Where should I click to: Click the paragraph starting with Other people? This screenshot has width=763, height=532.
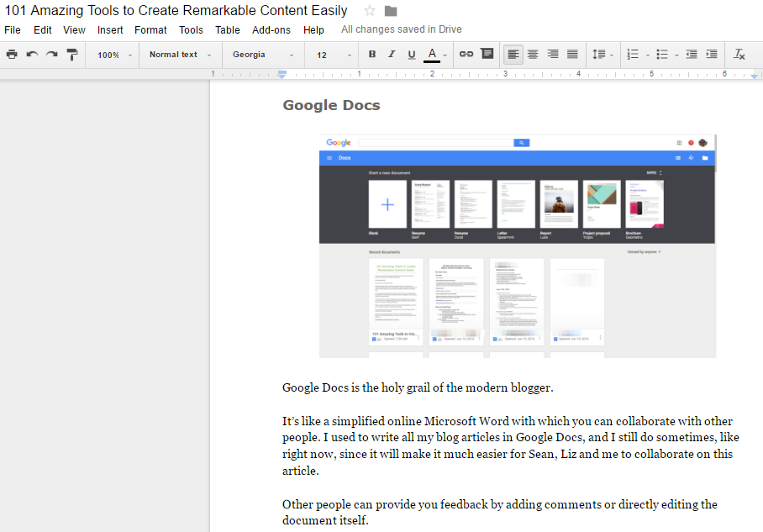coord(500,512)
